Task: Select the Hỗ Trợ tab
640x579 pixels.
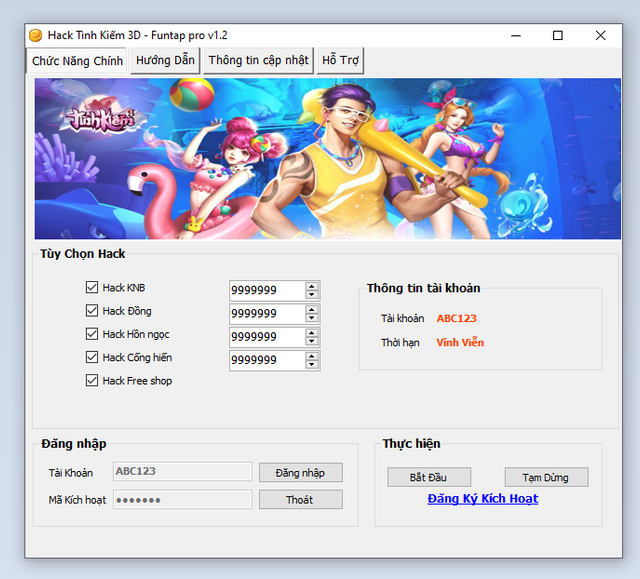Action: tap(341, 60)
